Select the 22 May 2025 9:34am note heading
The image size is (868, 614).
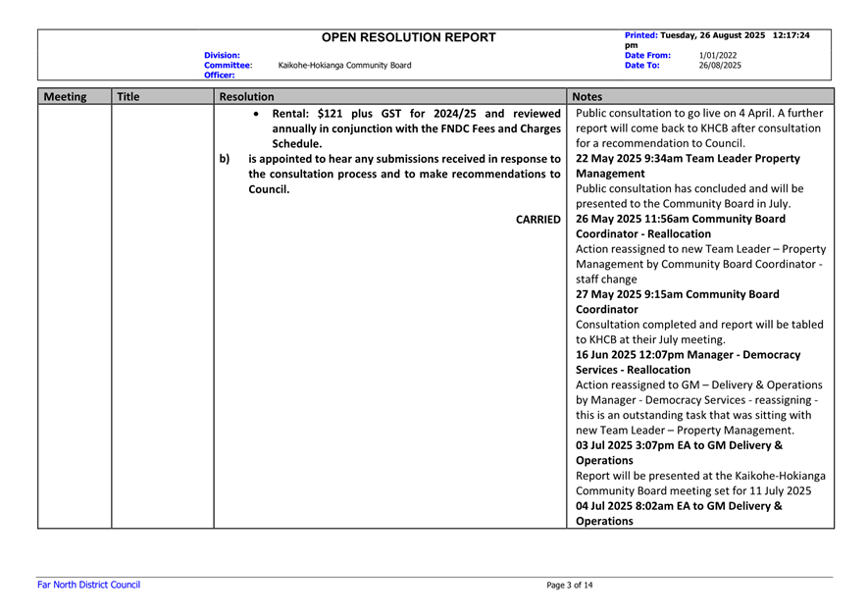688,158
